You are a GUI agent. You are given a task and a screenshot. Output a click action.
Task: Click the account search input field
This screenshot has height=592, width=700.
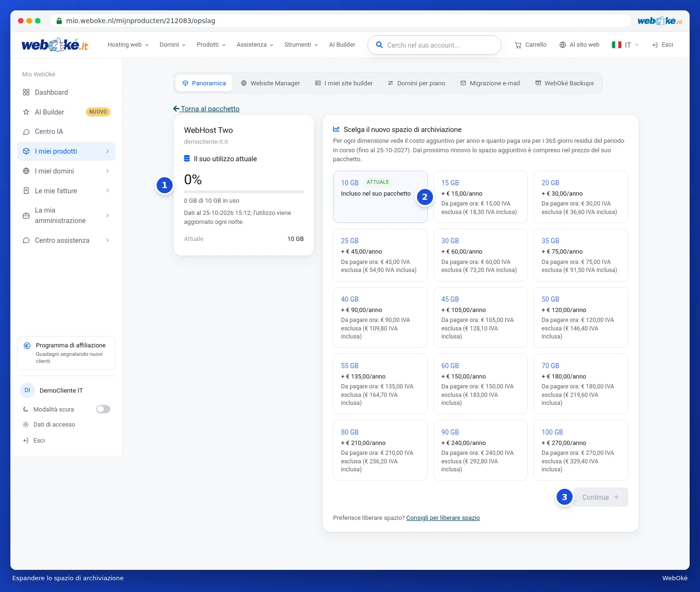434,45
